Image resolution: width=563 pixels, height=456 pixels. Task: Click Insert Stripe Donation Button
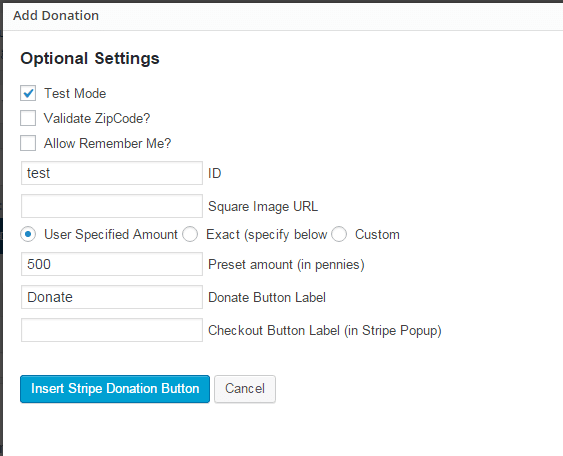(x=115, y=389)
